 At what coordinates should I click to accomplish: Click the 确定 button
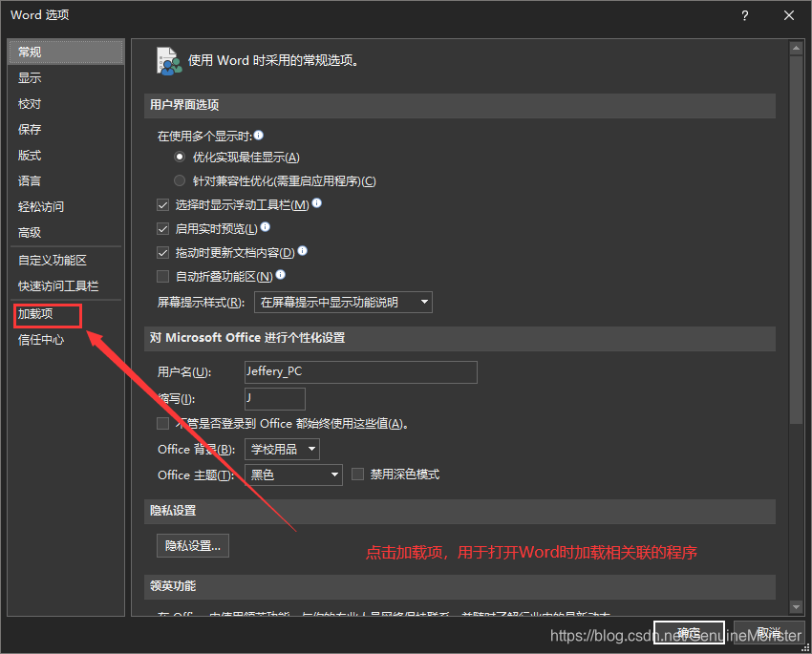tap(689, 632)
